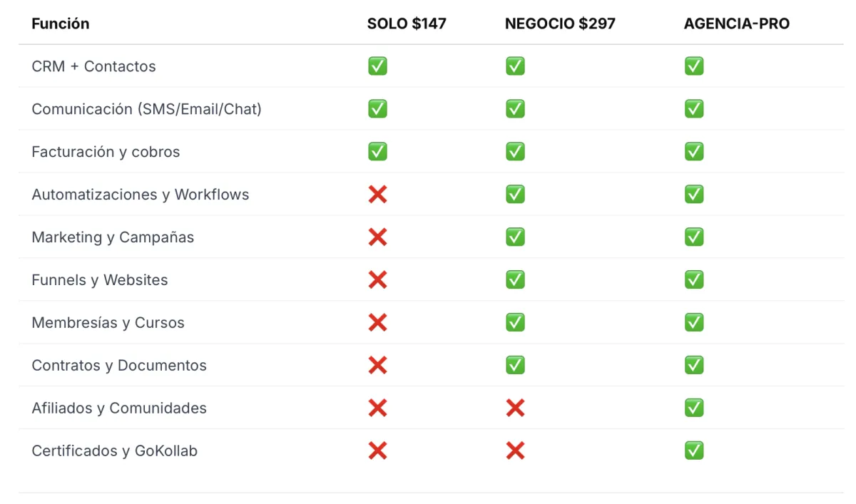Click the AGENCIA-PRO column header
The image size is (856, 504).
[x=737, y=24]
